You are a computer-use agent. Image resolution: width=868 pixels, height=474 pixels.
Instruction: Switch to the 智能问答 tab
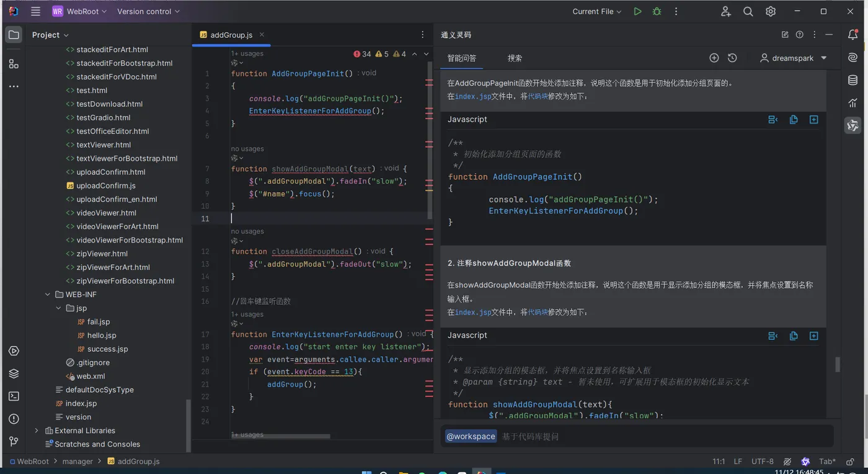point(462,58)
